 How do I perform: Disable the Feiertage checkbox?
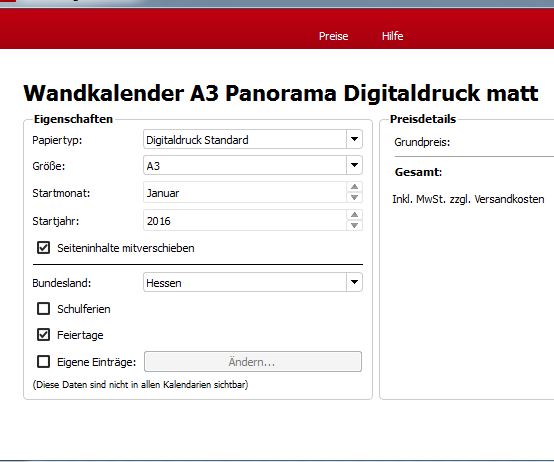(x=43, y=334)
